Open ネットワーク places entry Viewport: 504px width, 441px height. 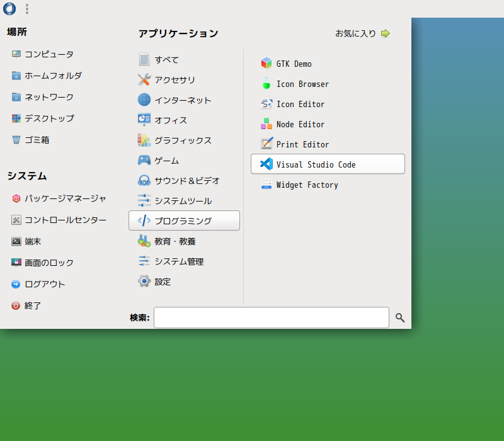click(x=43, y=97)
